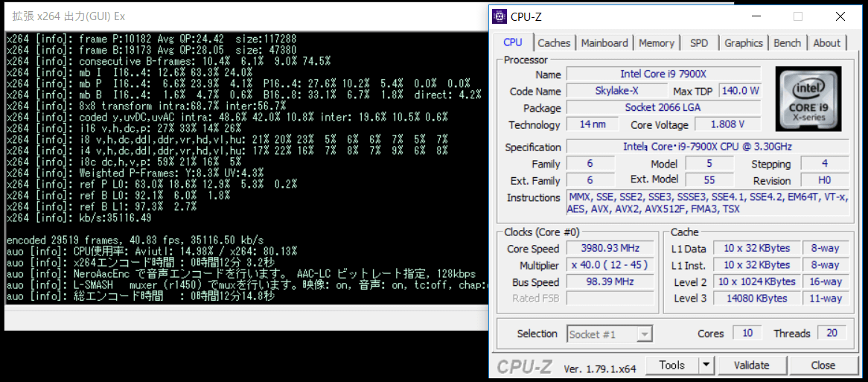Switch to the Mainboard tab
Viewport: 868px width, 382px height.
pos(604,42)
